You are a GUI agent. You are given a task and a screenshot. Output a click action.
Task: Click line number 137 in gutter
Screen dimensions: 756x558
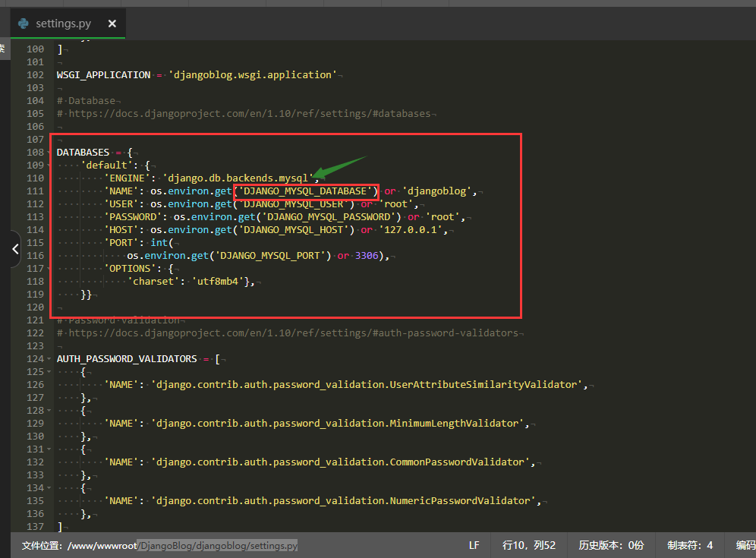click(x=35, y=527)
